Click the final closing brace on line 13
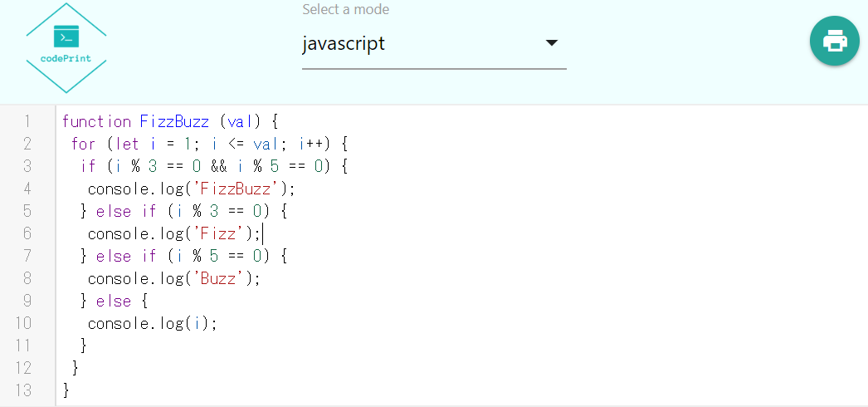This screenshot has width=868, height=407. tap(66, 390)
